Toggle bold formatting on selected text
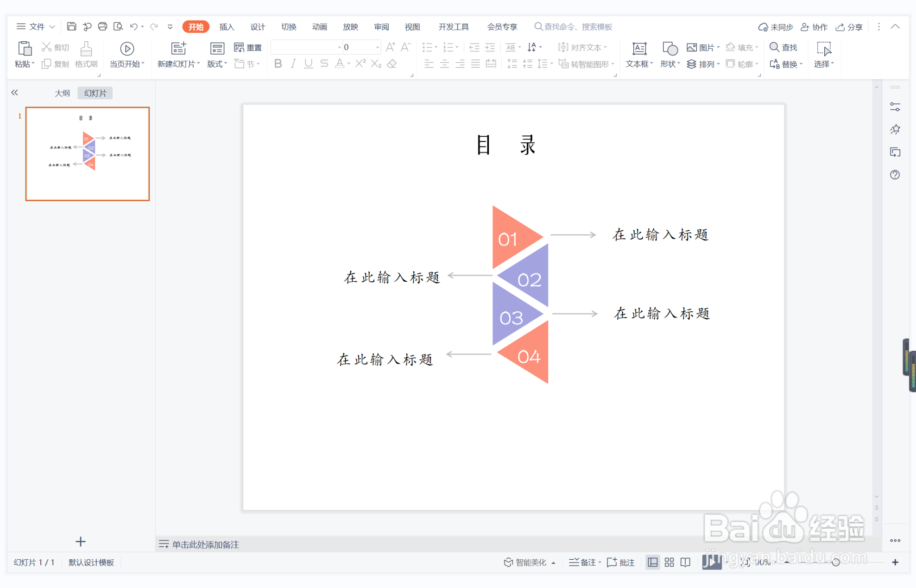 [278, 64]
